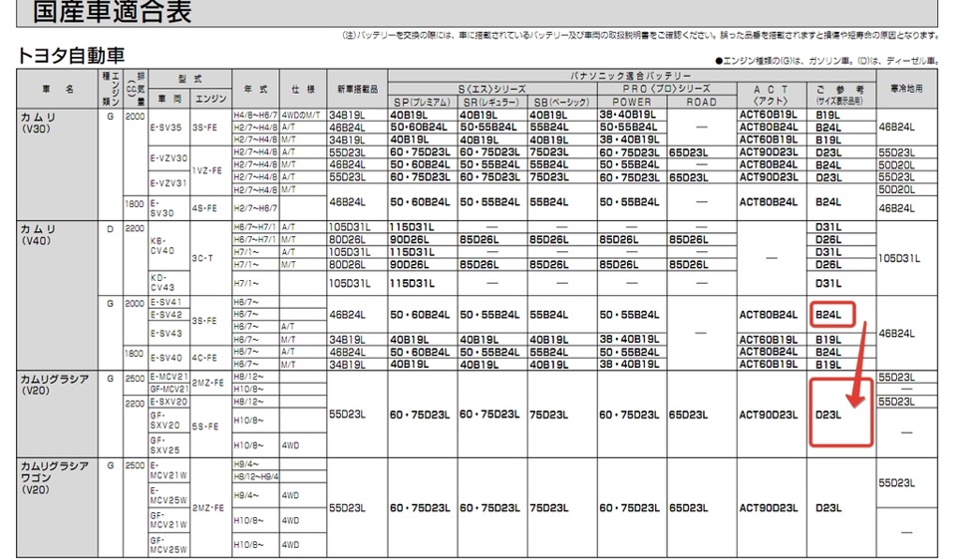Click the 'PRO(プロ)シリーズ' header

click(666, 89)
